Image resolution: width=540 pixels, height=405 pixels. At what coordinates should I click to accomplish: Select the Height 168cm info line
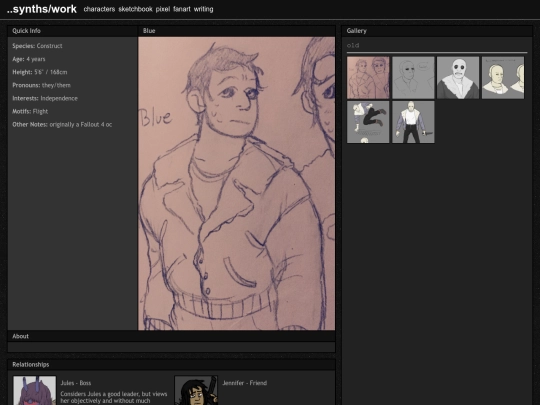click(x=40, y=72)
